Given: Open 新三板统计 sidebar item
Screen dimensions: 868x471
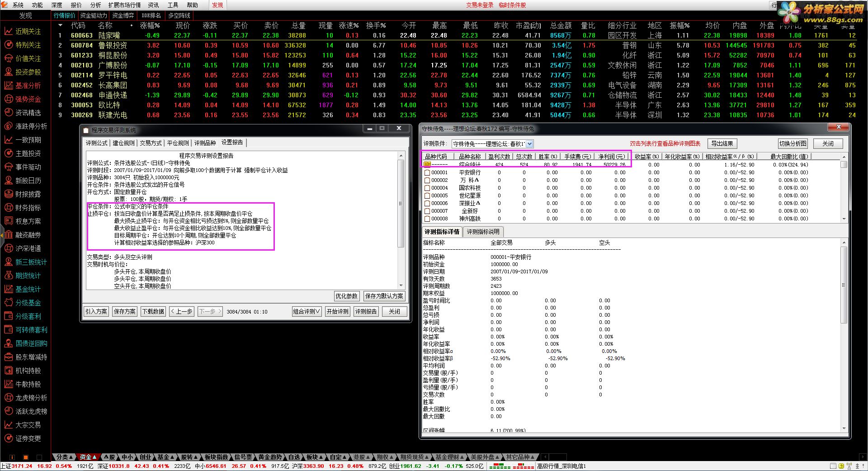Looking at the screenshot, I should pos(25,262).
